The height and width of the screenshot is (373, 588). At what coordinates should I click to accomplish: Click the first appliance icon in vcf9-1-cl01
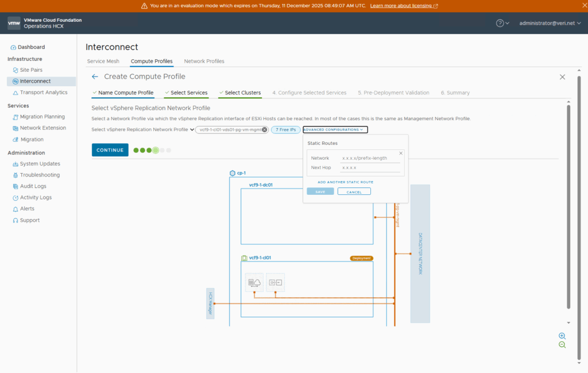coord(254,282)
